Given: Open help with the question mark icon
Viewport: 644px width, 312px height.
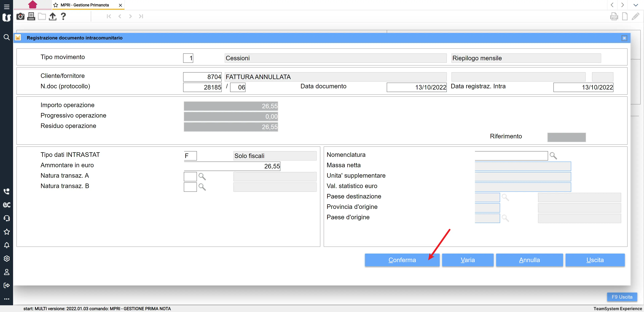Looking at the screenshot, I should click(x=64, y=16).
